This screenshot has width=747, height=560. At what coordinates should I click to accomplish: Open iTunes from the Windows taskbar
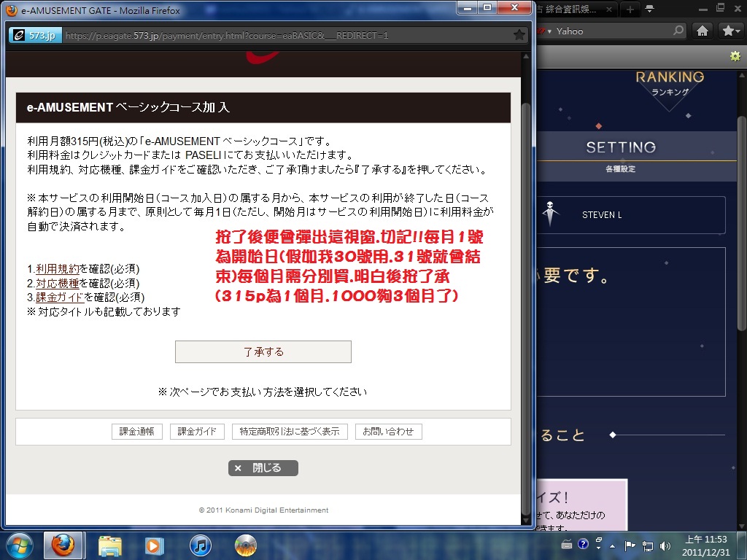[200, 545]
